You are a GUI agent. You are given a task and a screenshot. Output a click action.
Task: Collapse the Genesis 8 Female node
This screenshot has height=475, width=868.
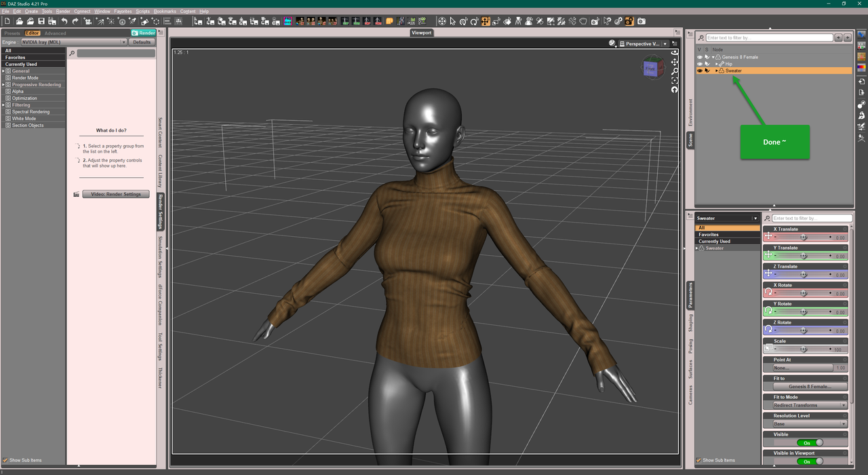713,57
